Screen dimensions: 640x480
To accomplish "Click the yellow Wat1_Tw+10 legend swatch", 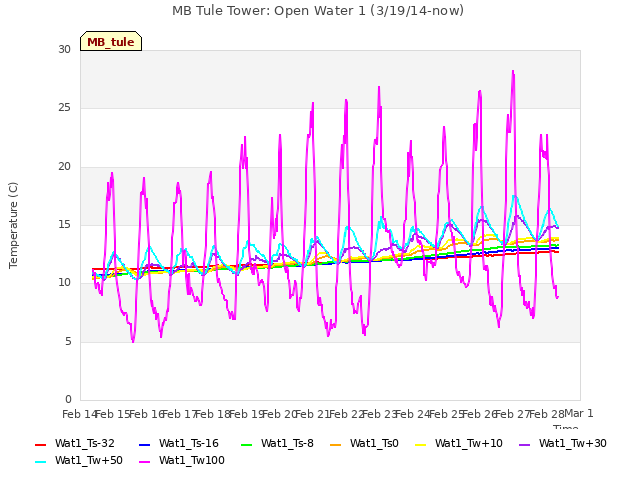I will pos(420,444).
